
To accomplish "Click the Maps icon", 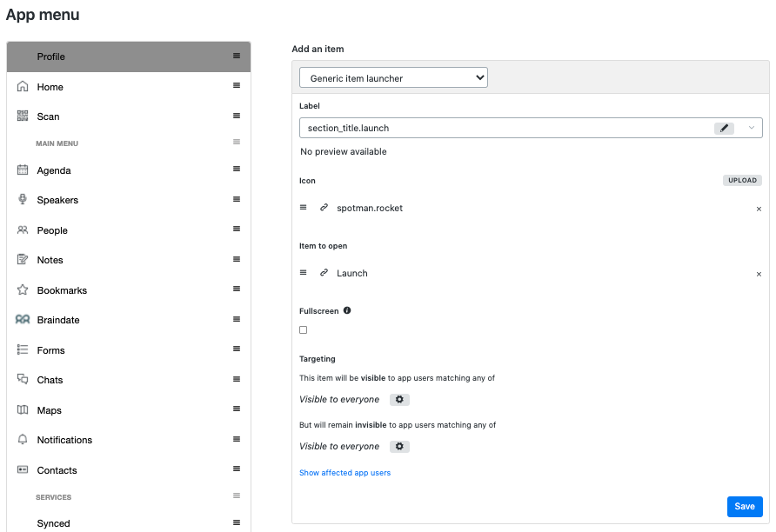I will (23, 409).
